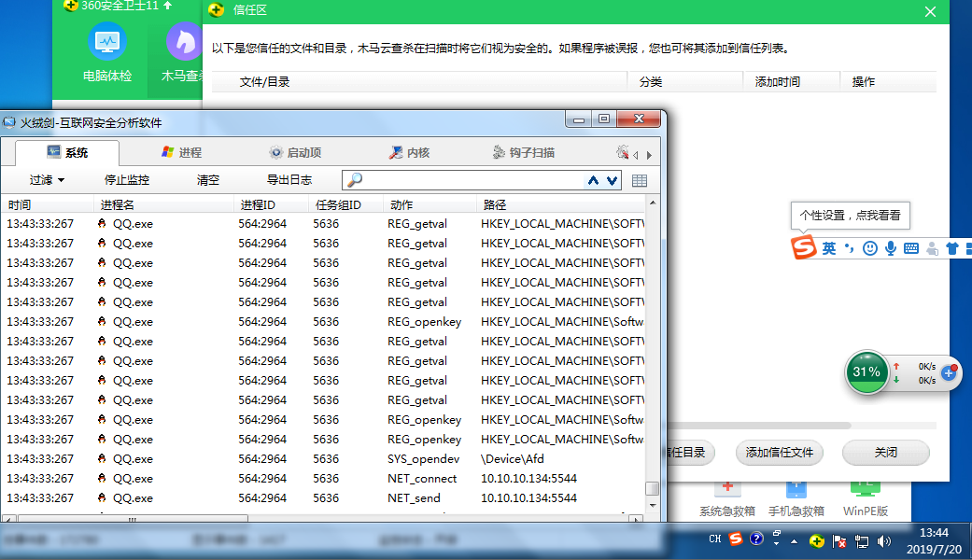The height and width of the screenshot is (560, 972).
Task: Open the volume speaker icon in system tray
Action: tap(884, 541)
